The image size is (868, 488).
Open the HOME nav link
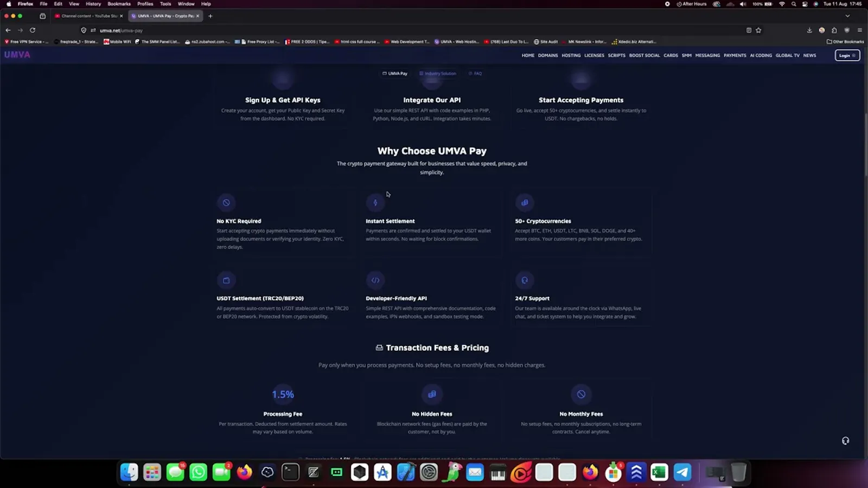[x=528, y=55]
